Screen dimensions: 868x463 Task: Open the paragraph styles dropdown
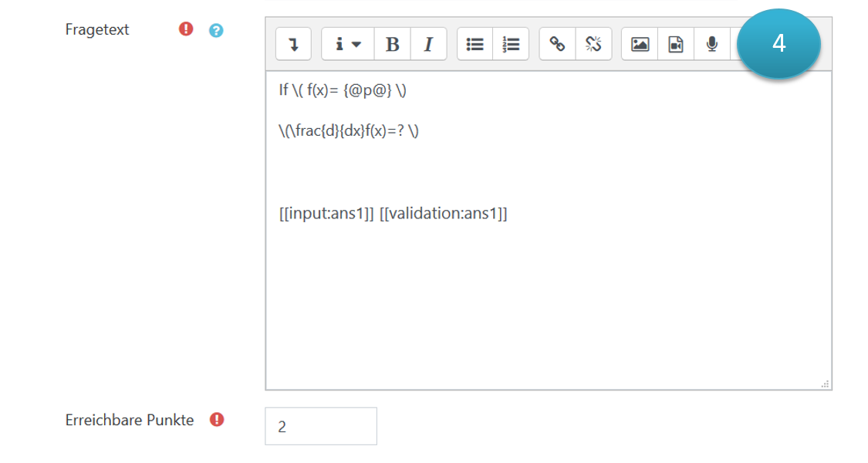[348, 45]
